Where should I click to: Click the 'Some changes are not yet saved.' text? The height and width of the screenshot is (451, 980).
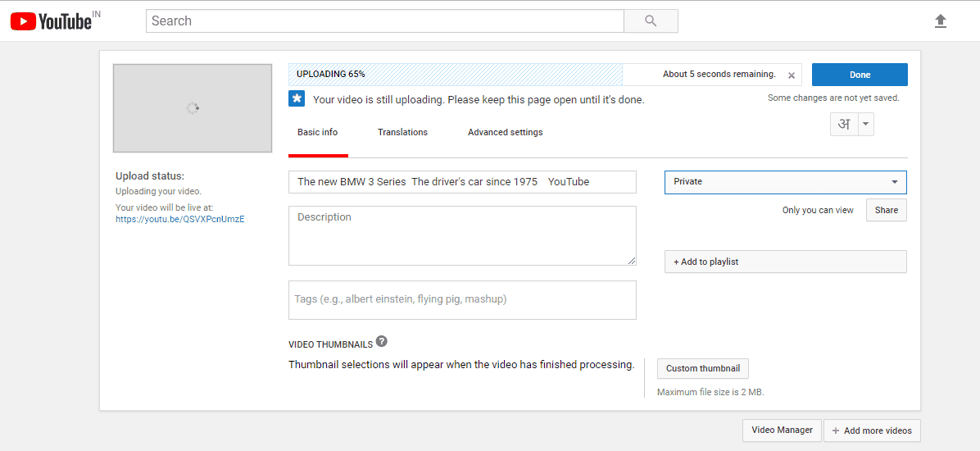834,98
